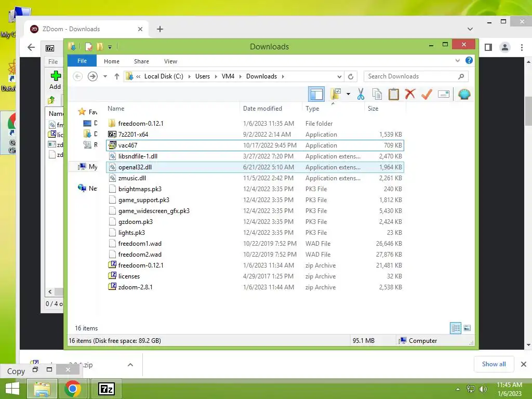Select Network in navigation pane

[x=87, y=188]
